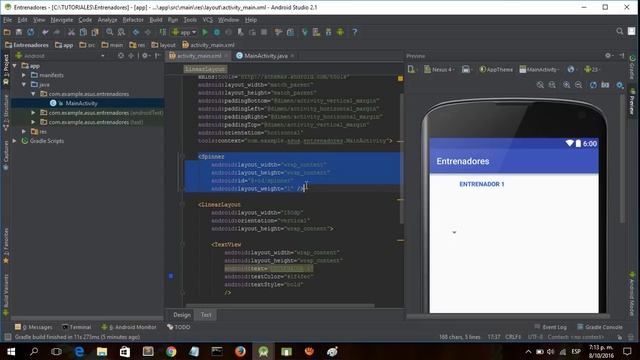Click the Debug app bug icon
Image resolution: width=640 pixels, height=360 pixels.
click(217, 32)
